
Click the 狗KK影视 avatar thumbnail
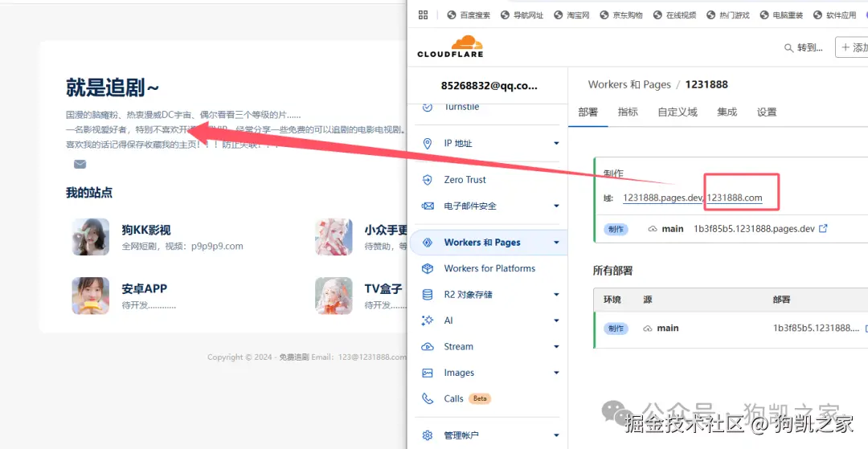click(x=90, y=237)
